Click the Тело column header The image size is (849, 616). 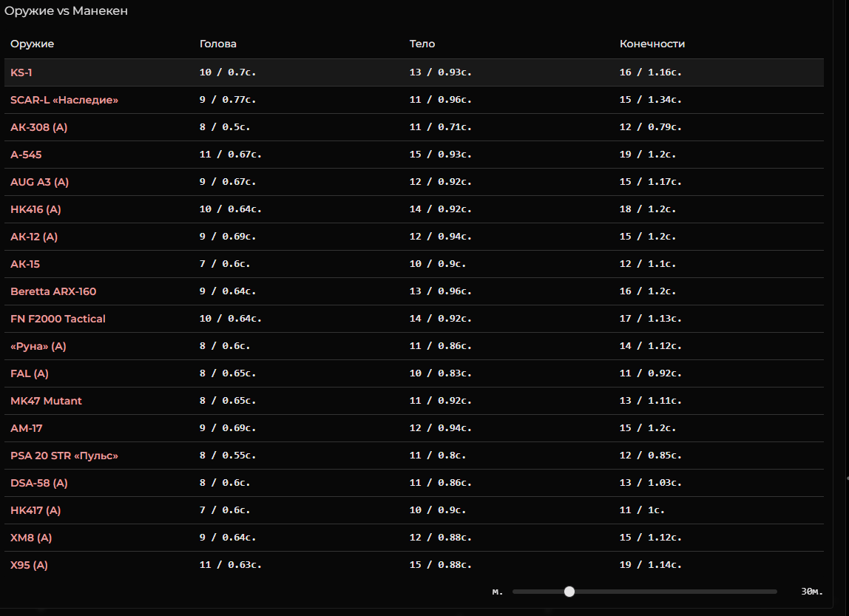click(422, 44)
